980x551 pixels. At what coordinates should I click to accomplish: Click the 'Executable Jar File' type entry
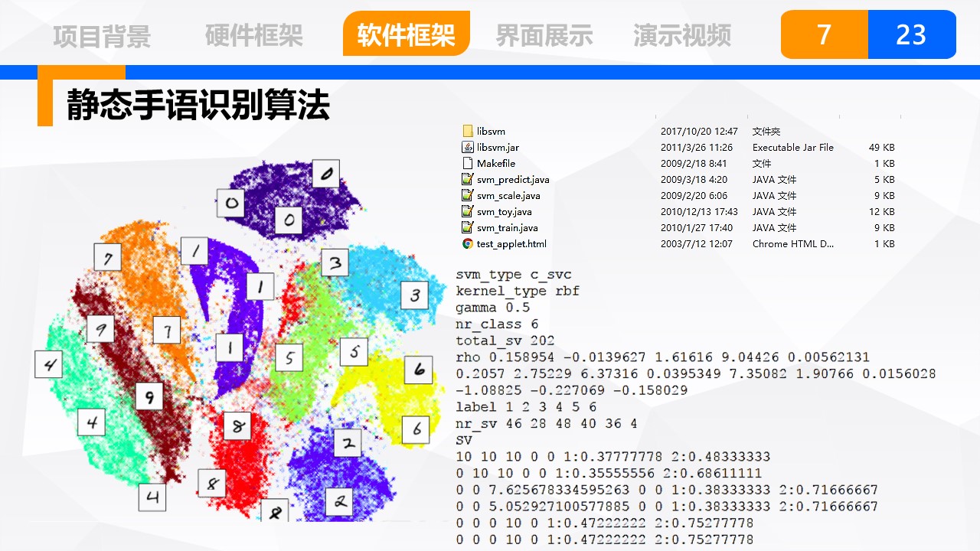(x=792, y=148)
